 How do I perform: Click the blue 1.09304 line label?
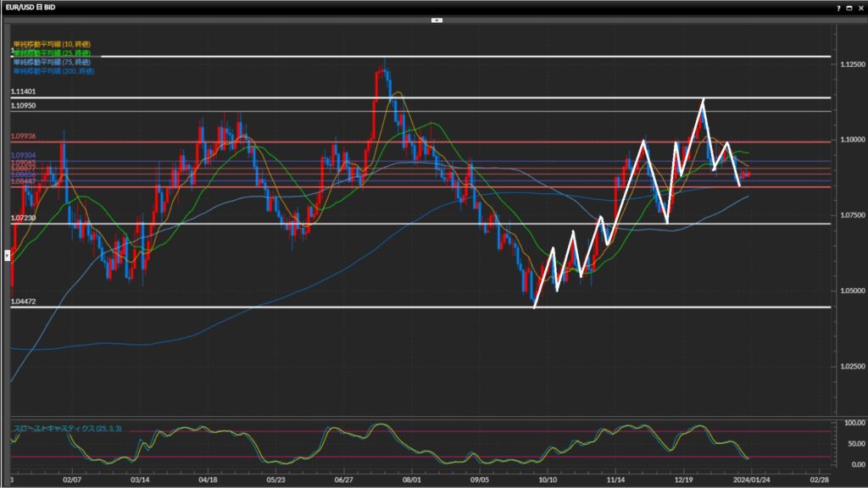tap(23, 156)
